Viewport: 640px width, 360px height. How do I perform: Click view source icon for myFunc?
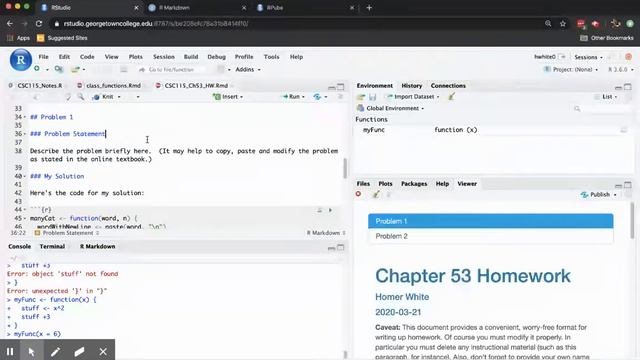tap(624, 130)
